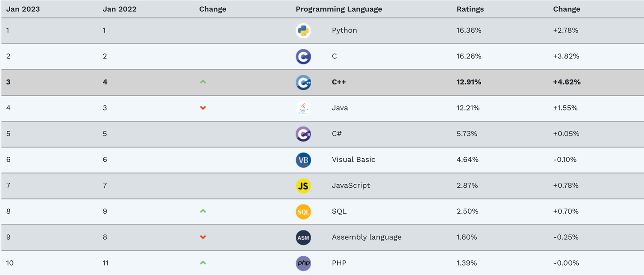Viewport: 644px width, 275px height.
Task: Click the C++ logo icon
Action: click(x=303, y=82)
